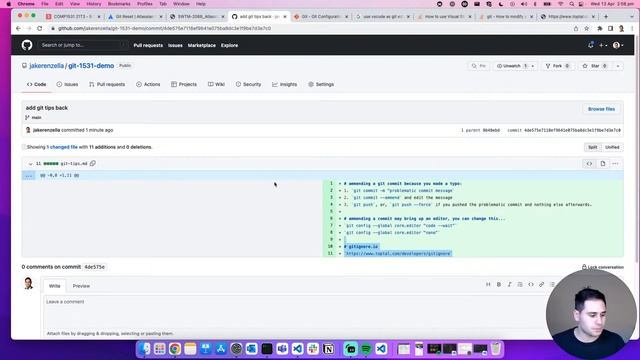Click Lock conversation link
This screenshot has width=640, height=360.
603,267
